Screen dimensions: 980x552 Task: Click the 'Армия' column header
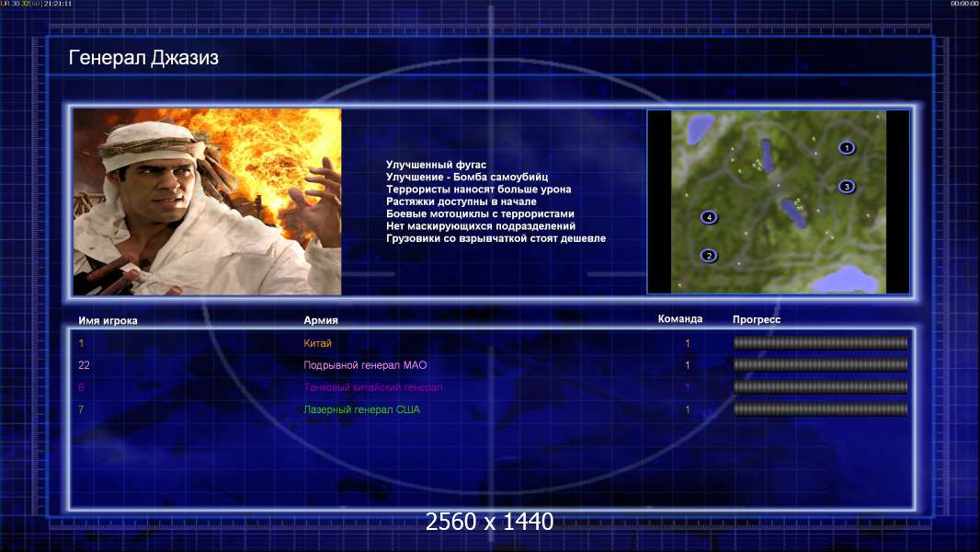pos(321,320)
